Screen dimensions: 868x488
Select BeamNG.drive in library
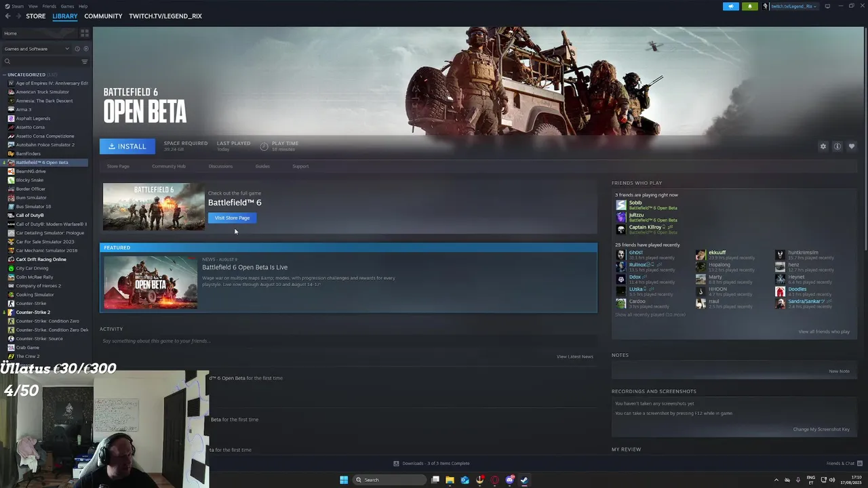point(31,171)
